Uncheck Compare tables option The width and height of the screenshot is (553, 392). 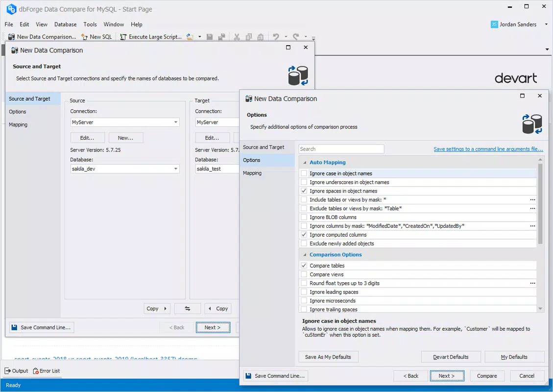304,265
